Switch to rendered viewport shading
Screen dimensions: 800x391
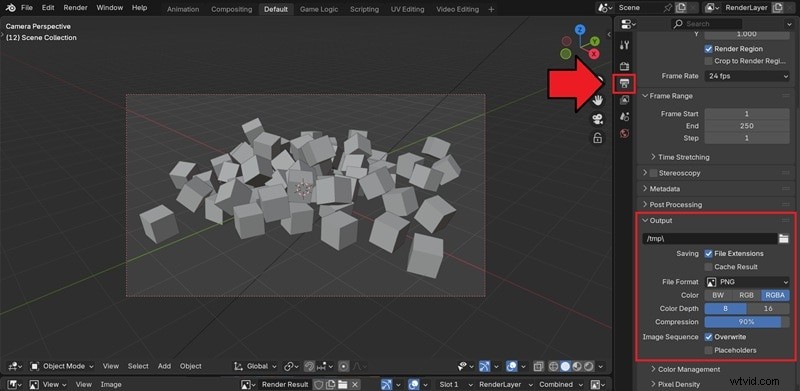(x=589, y=366)
